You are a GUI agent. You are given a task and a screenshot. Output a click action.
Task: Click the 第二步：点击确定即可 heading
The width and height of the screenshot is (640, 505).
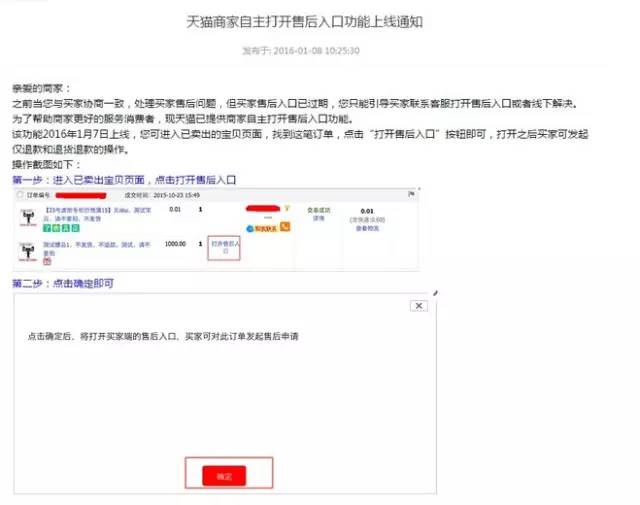(x=63, y=283)
